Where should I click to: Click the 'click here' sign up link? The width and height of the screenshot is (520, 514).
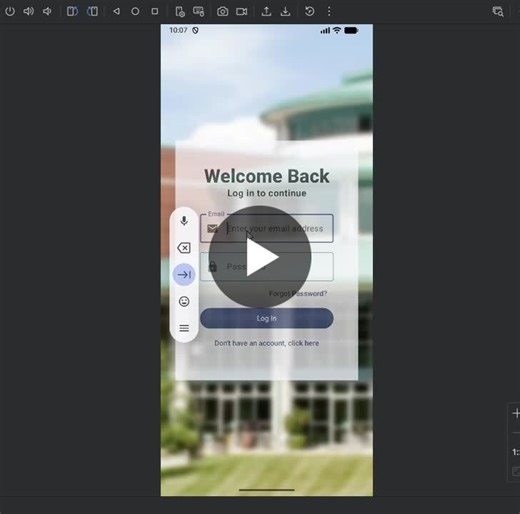[303, 343]
